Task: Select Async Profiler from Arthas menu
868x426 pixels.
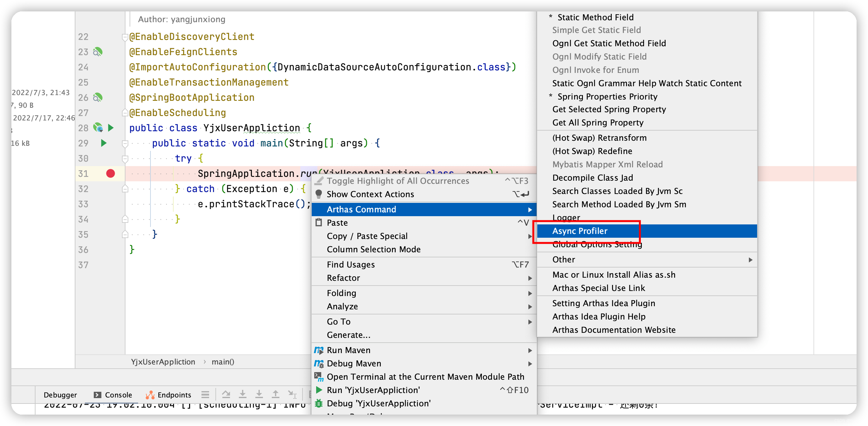Action: [647, 231]
